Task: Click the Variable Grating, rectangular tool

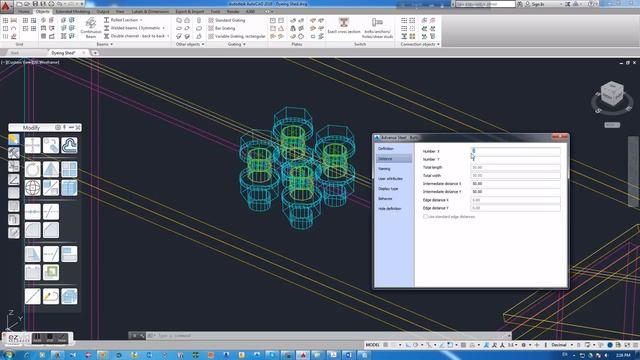Action: (237, 36)
